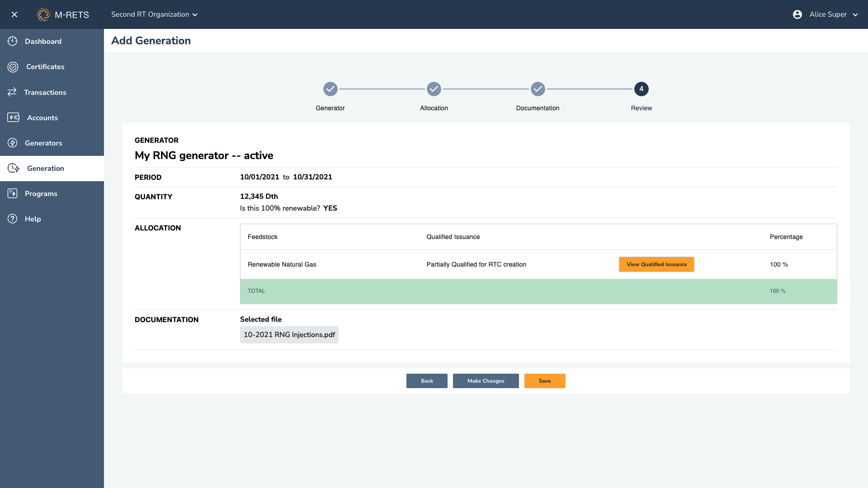
Task: Click the Generators lightning icon
Action: pyautogui.click(x=13, y=143)
